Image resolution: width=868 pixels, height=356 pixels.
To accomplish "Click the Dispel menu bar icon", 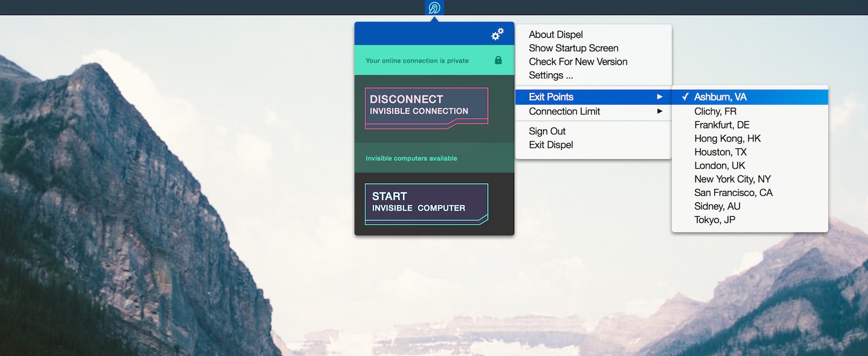I will (x=434, y=7).
